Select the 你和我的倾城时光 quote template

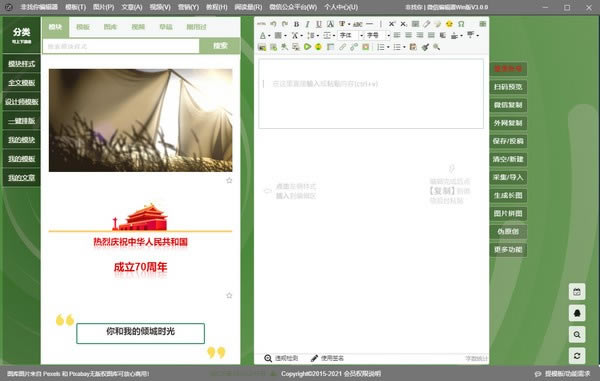[140, 333]
